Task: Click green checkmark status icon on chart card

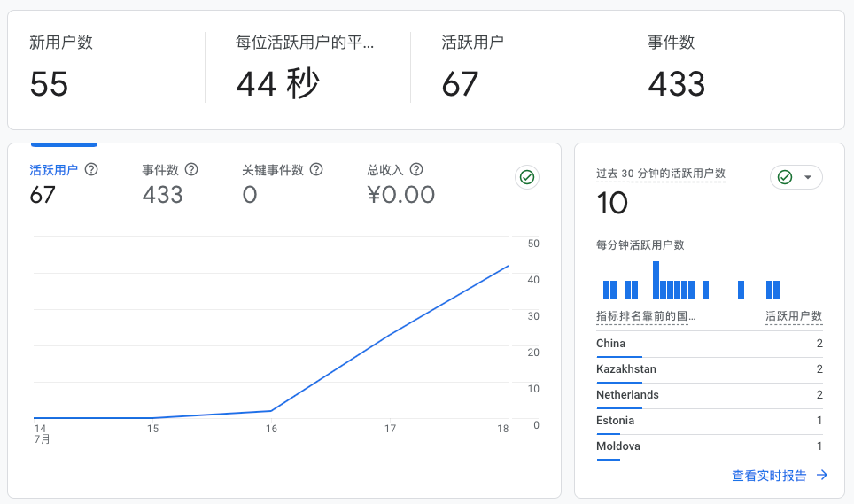Action: pos(527,178)
